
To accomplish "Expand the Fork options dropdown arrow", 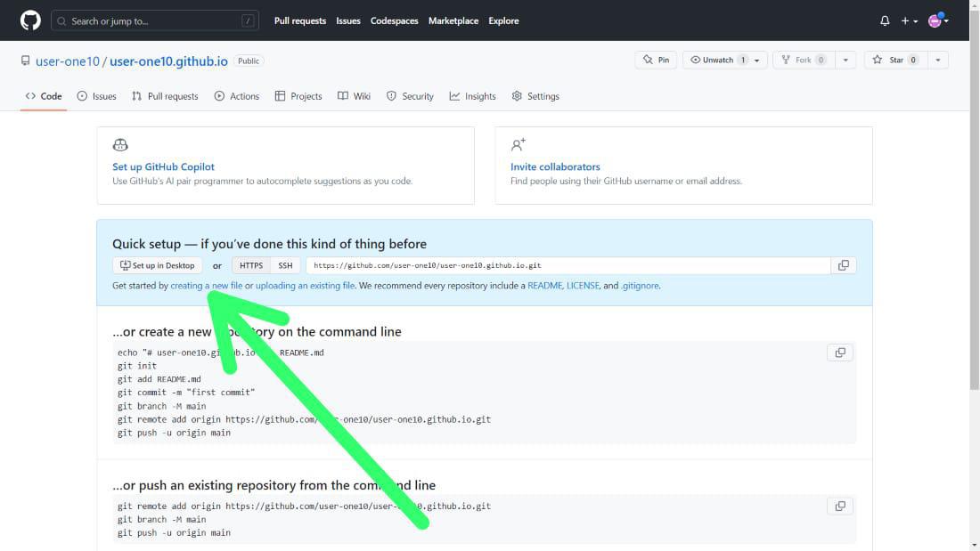I will tap(845, 60).
